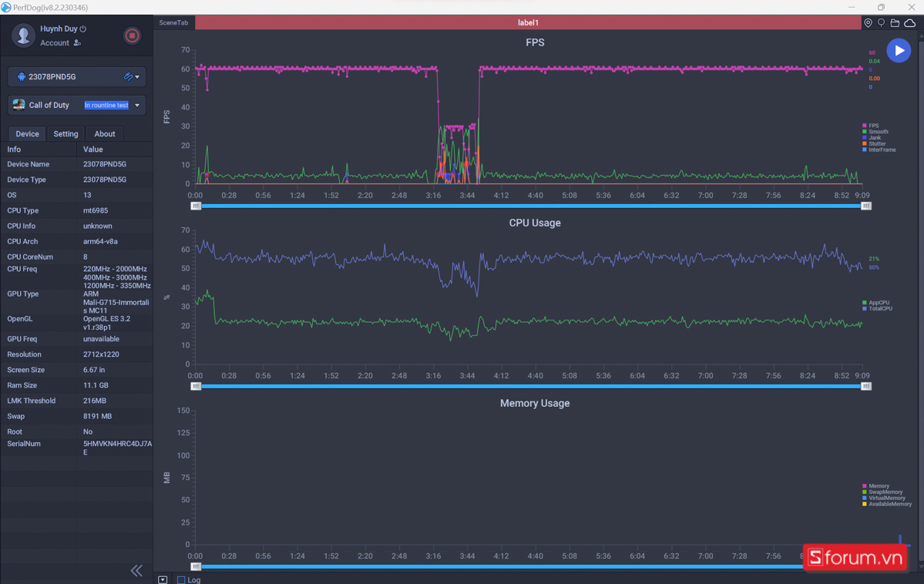The image size is (924, 584).
Task: Toggle FPS series in chart legend
Action: pos(873,126)
